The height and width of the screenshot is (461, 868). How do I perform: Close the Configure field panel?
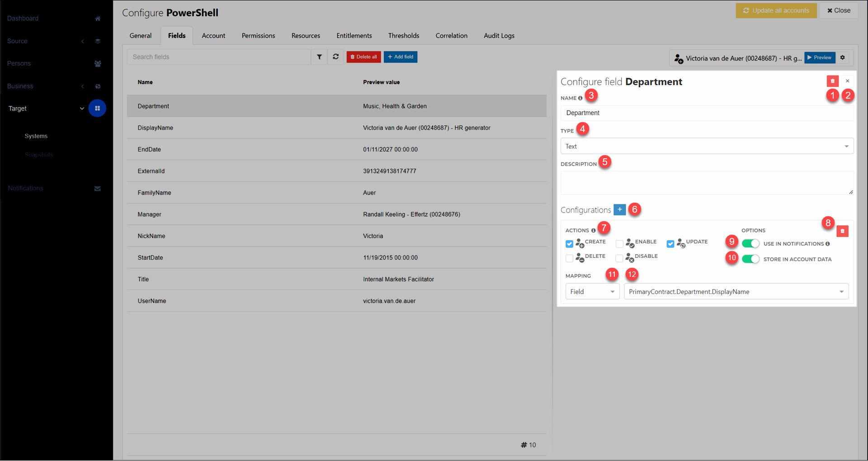(848, 81)
